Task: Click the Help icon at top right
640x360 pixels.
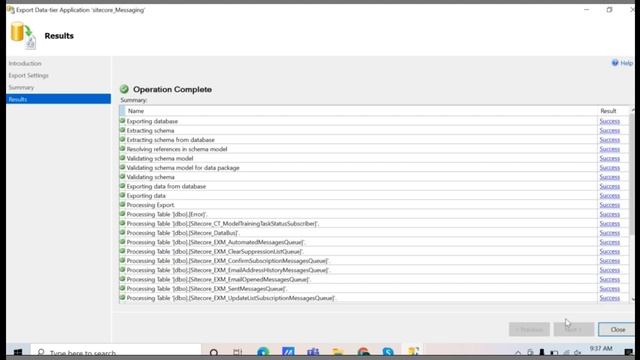Action: pos(615,63)
